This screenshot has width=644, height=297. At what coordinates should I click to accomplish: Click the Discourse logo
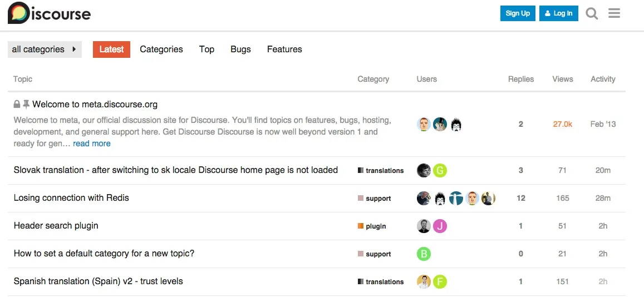(49, 13)
